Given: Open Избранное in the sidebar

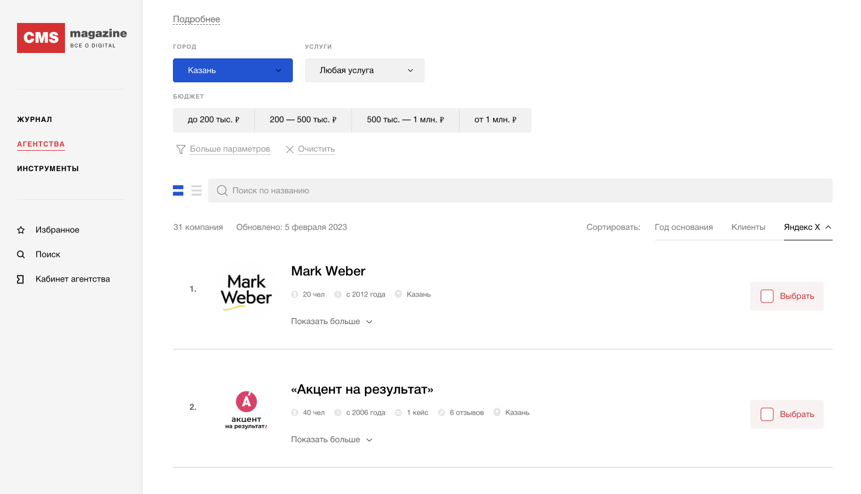Looking at the screenshot, I should point(58,230).
